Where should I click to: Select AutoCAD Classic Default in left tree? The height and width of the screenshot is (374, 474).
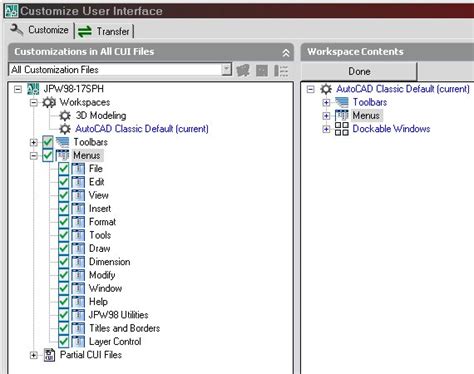coord(142,129)
